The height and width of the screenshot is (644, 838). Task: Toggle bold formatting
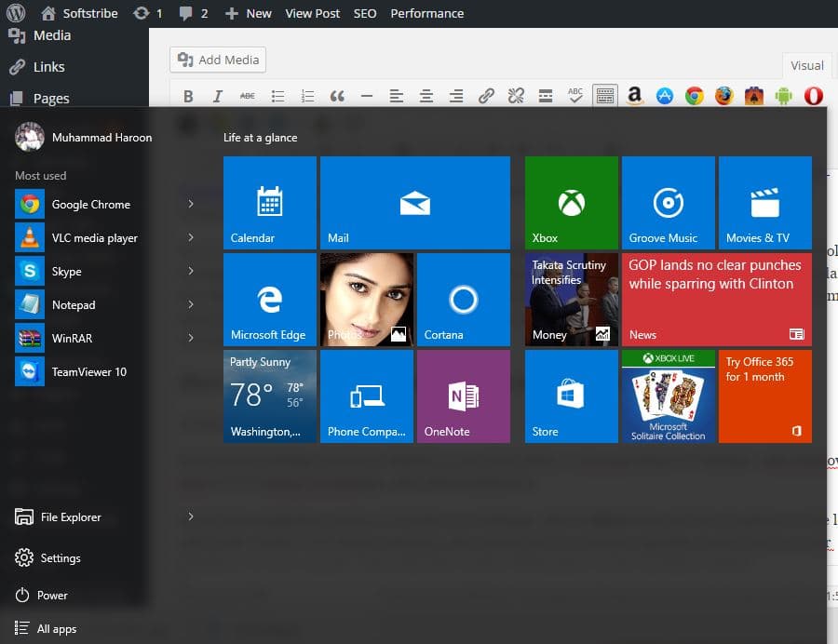tap(187, 95)
